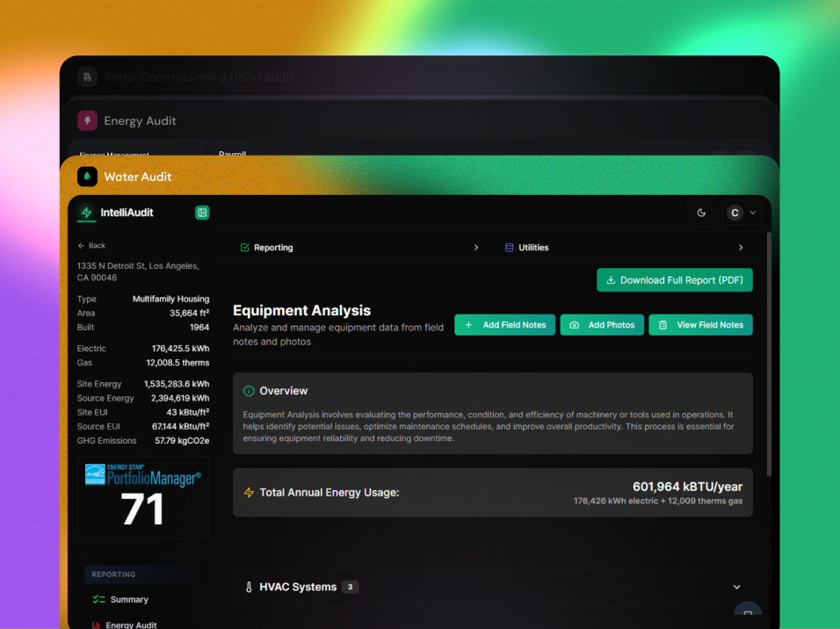Click the Add Photos button
Image resolution: width=840 pixels, height=629 pixels.
pyautogui.click(x=602, y=325)
